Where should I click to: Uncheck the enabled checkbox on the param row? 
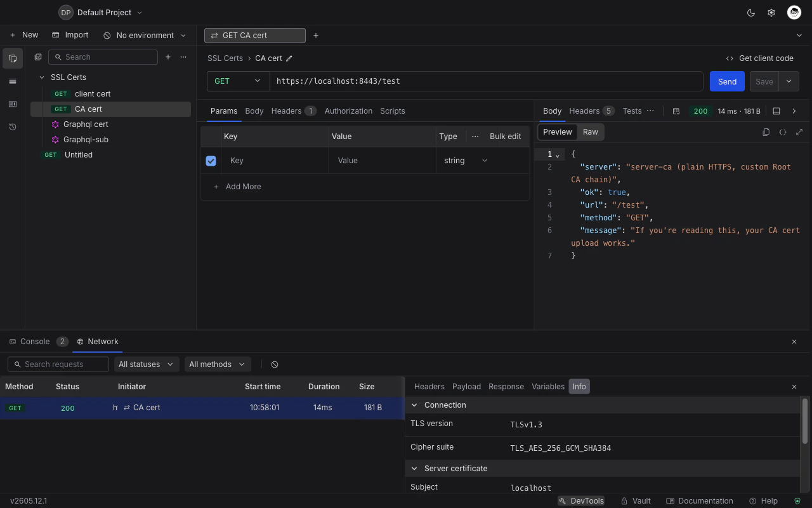click(x=211, y=161)
